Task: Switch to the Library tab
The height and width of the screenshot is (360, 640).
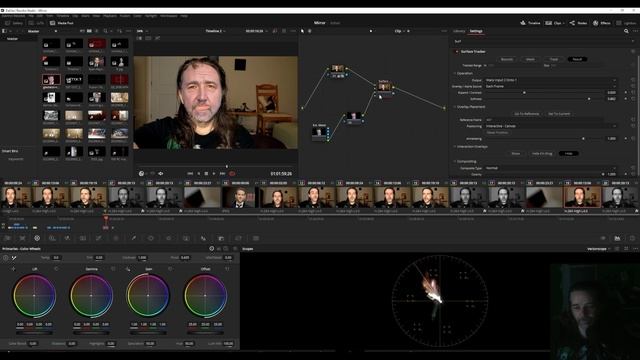Action: 459,31
